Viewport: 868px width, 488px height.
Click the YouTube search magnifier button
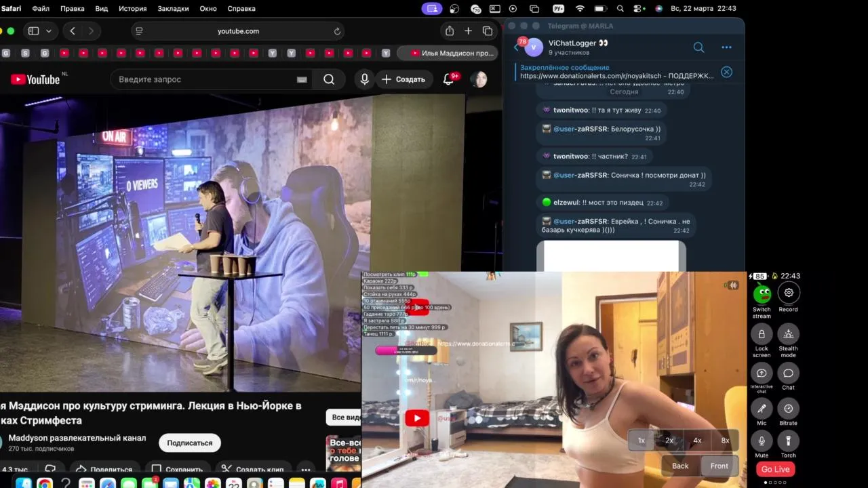click(x=329, y=79)
